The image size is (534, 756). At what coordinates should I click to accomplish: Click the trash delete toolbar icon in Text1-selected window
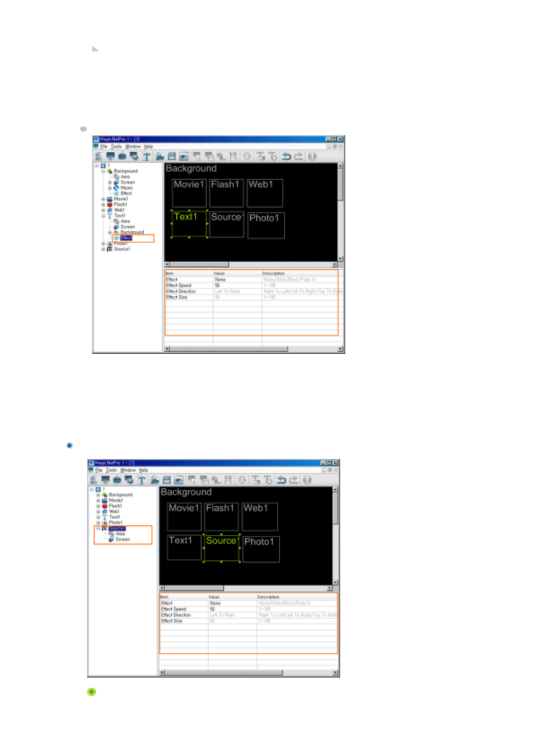pos(233,156)
